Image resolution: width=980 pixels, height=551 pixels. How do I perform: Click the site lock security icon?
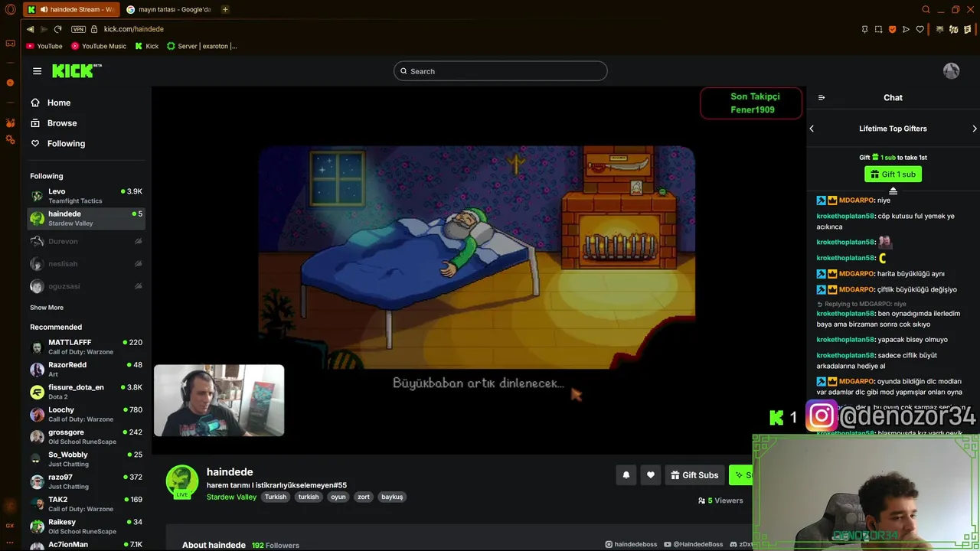[x=94, y=29]
